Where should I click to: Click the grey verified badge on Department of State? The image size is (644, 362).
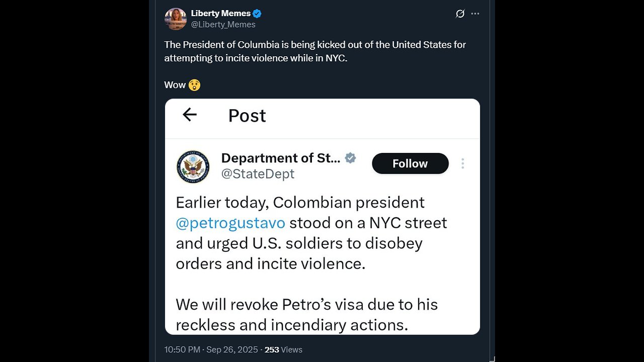(351, 158)
